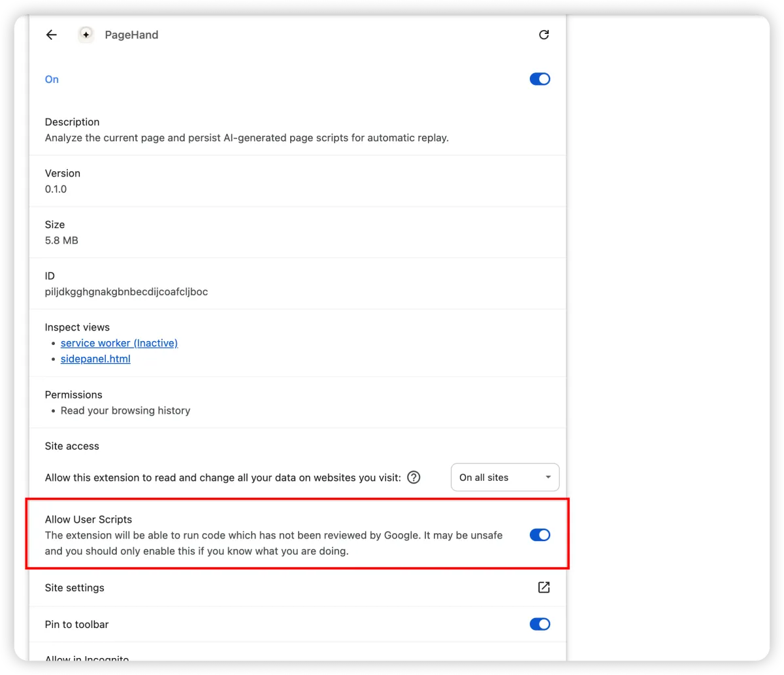Click the Permissions heading
784x675 pixels.
[73, 395]
